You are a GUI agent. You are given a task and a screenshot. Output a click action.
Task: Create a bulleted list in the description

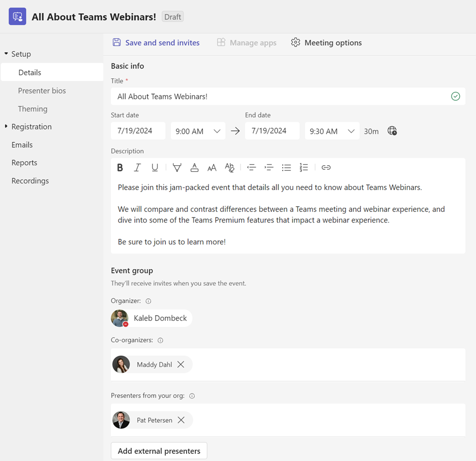click(x=286, y=167)
